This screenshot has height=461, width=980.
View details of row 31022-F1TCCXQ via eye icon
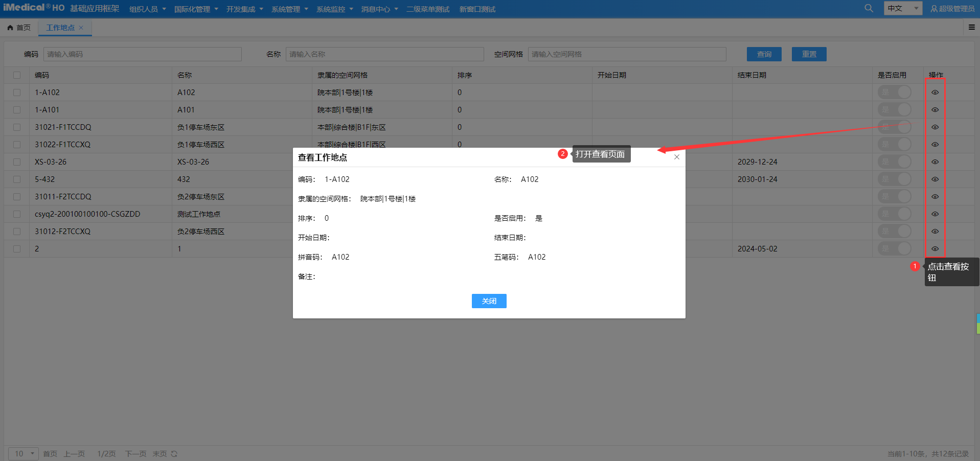point(935,145)
